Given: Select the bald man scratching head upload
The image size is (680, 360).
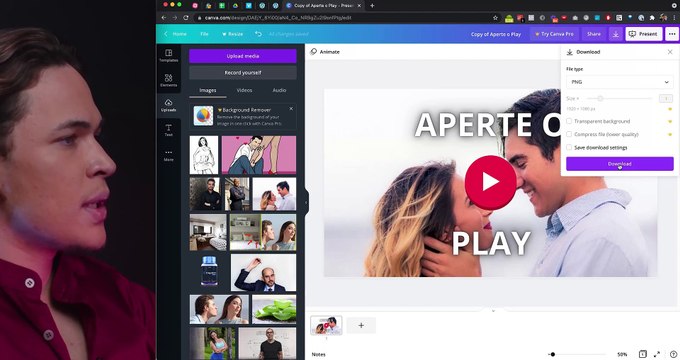Looking at the screenshot, I should coord(263,273).
